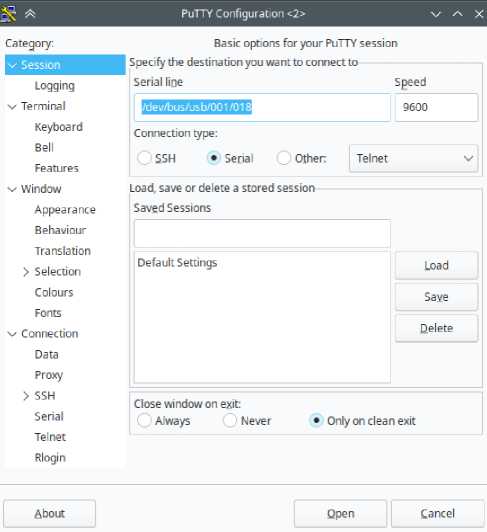Click the Open button to start session
Image resolution: width=487 pixels, height=532 pixels.
(x=340, y=513)
